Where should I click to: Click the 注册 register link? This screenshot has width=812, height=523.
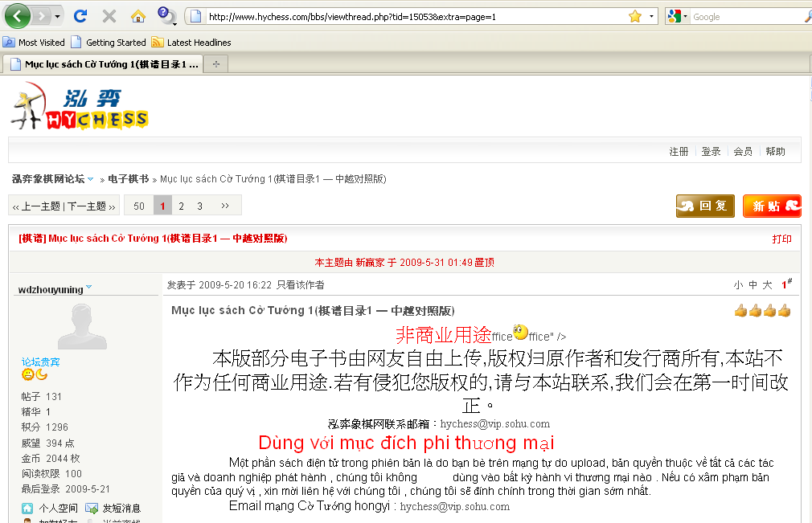click(679, 152)
